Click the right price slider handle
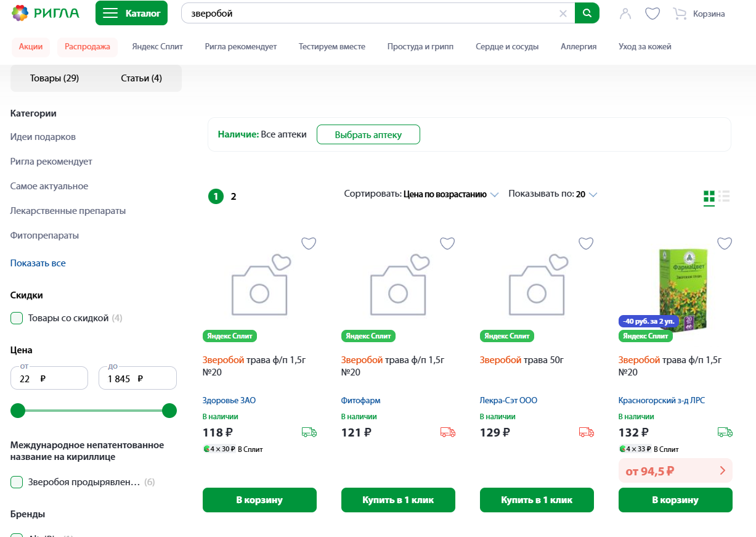Viewport: 756px width, 537px height. click(x=169, y=411)
